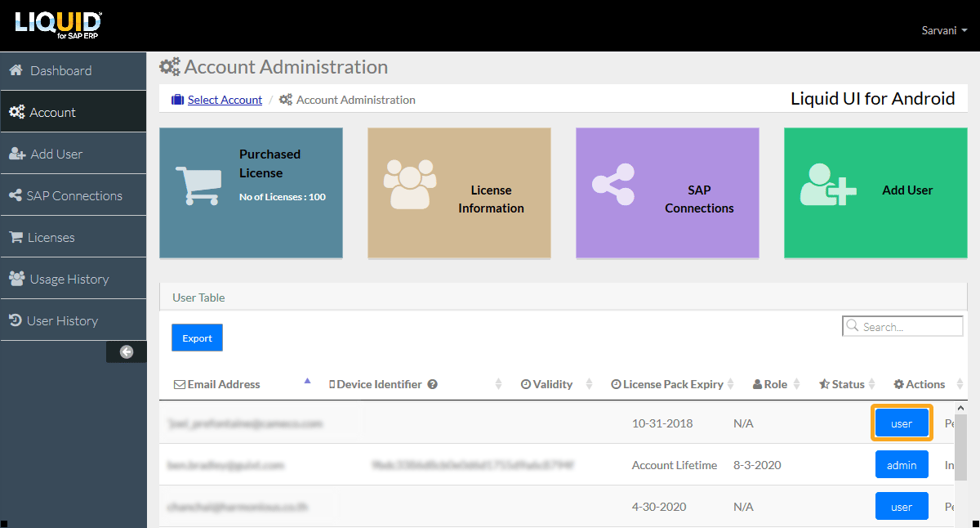Click the User History sidebar clock icon

(x=15, y=320)
